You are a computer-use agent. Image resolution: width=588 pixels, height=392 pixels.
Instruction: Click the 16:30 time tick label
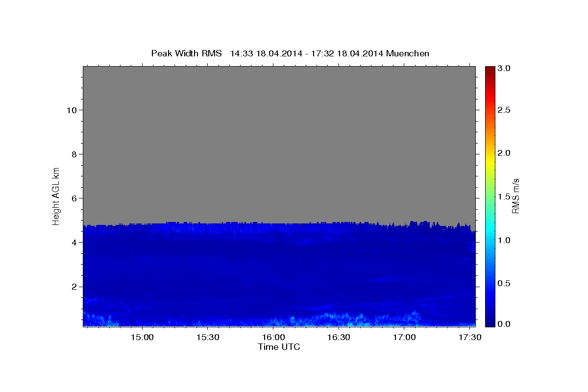[x=339, y=337]
